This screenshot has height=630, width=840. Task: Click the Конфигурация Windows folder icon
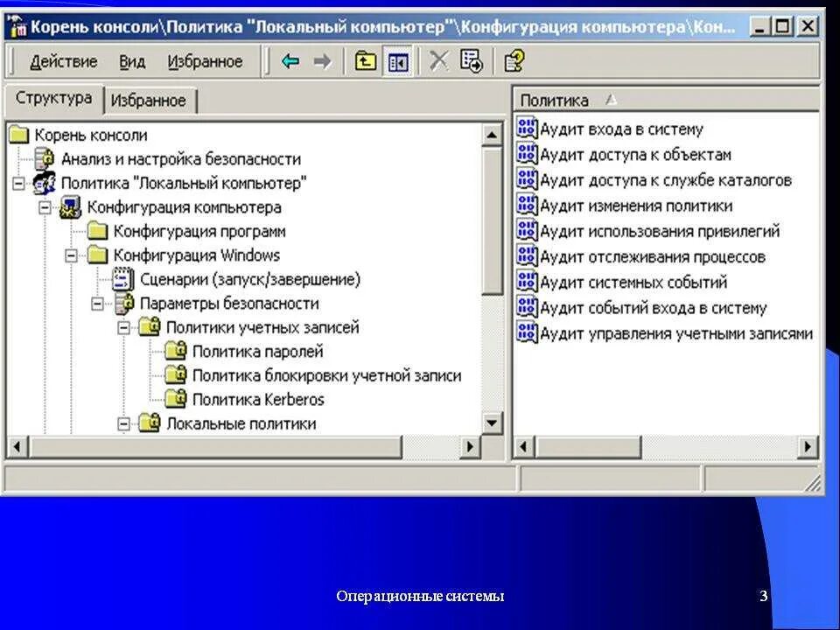(x=97, y=255)
